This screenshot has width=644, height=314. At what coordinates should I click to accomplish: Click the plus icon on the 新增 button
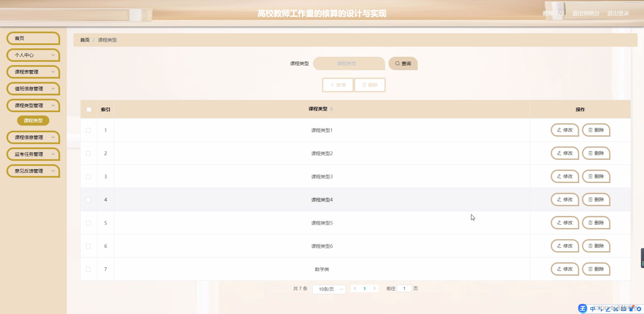pos(332,85)
